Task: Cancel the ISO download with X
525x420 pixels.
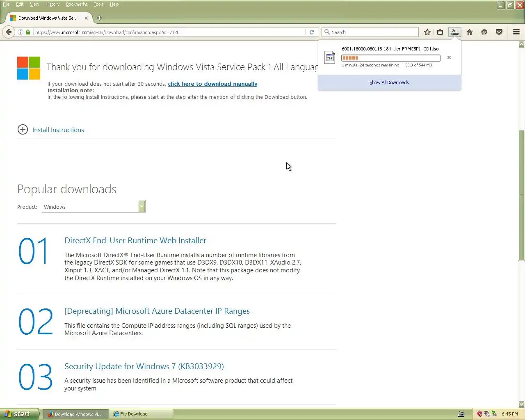Action: pyautogui.click(x=449, y=57)
